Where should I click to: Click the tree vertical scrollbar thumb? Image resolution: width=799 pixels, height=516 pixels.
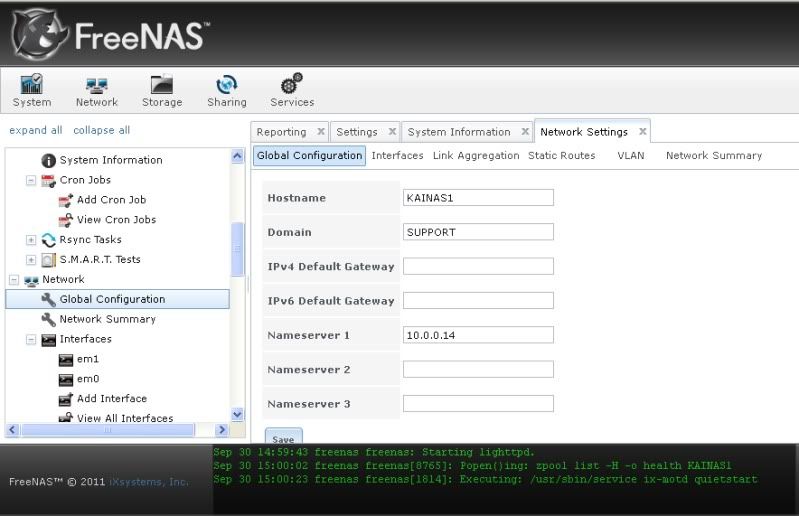(x=237, y=250)
